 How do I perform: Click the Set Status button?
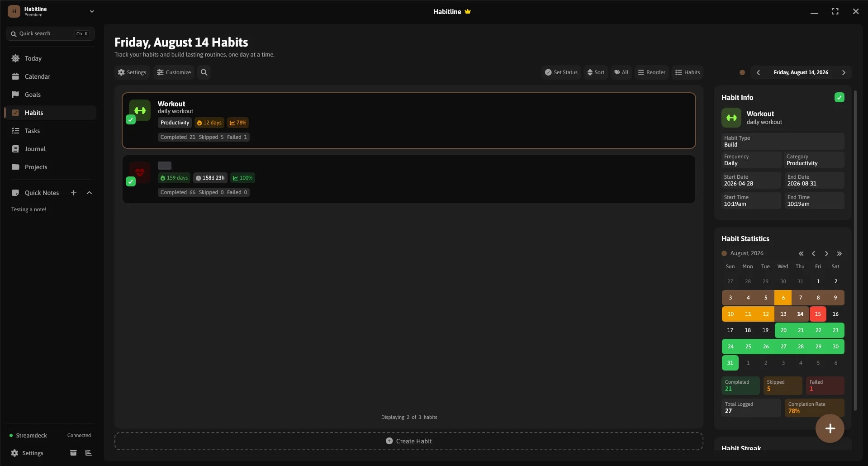[561, 72]
